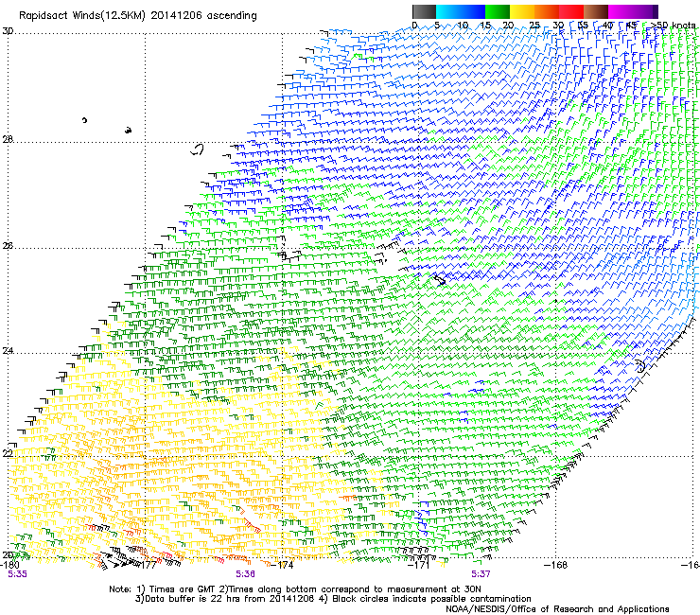Click the longitude label '-174'

[283, 565]
